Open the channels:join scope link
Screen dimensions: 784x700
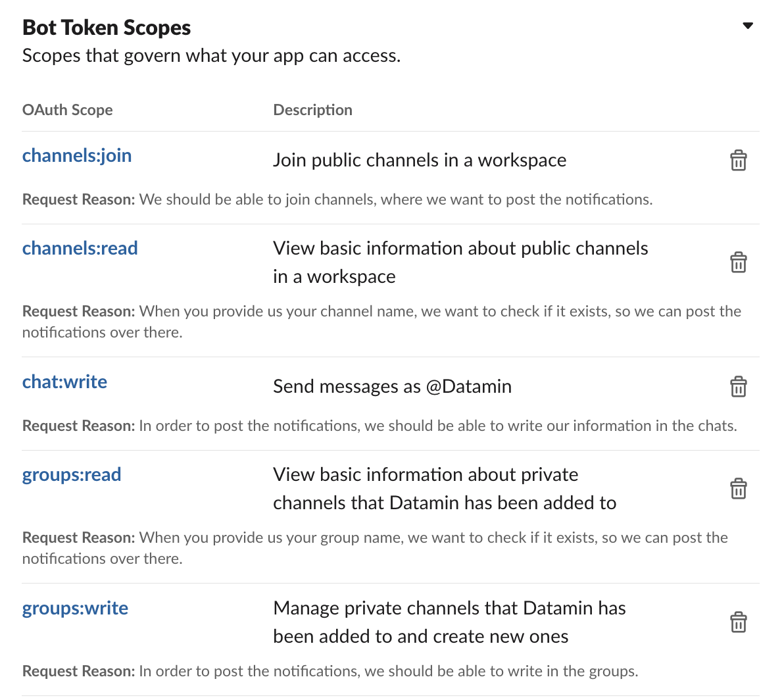(x=77, y=155)
